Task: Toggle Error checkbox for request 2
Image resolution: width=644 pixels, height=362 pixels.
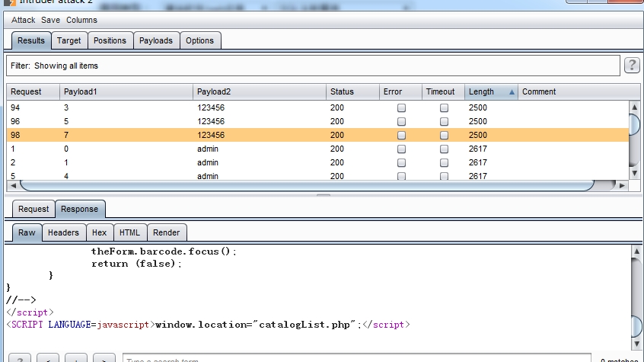Action: (x=401, y=163)
